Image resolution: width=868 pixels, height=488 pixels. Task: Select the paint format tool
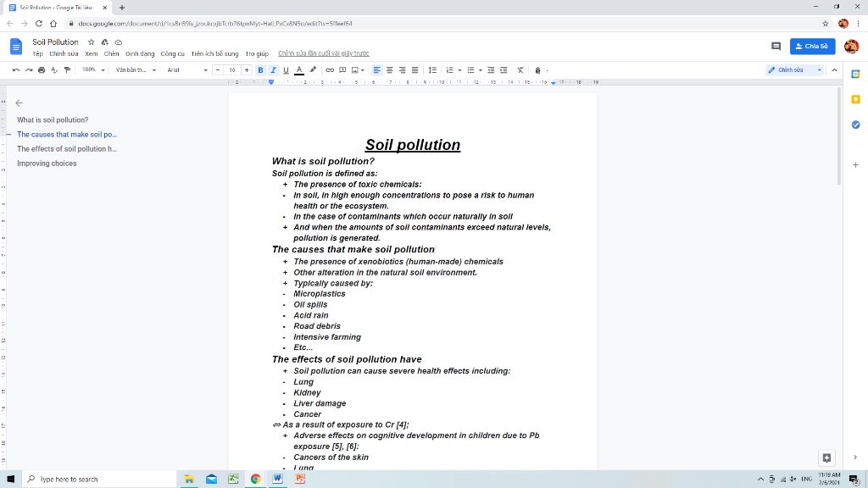[x=67, y=70]
